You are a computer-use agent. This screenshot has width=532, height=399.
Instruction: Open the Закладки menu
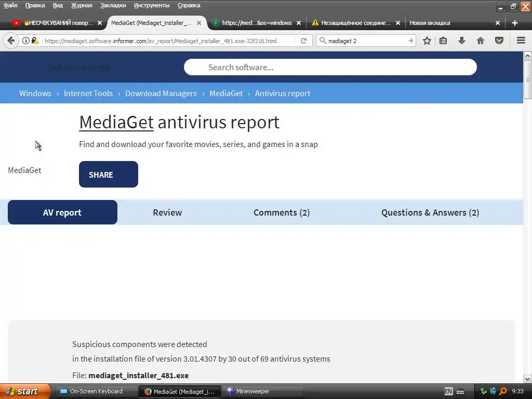pyautogui.click(x=113, y=5)
